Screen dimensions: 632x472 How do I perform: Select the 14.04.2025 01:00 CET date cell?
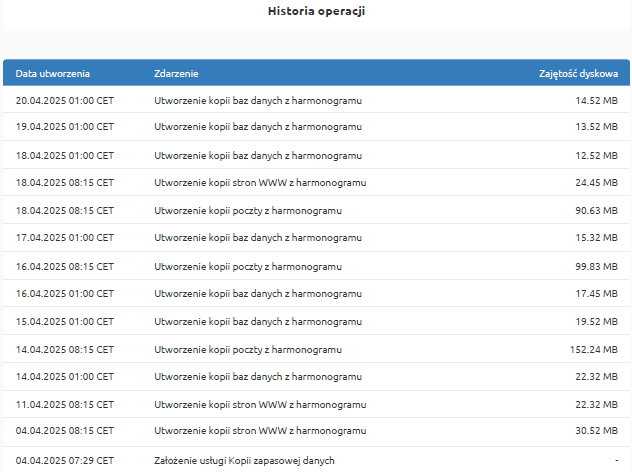[65, 376]
